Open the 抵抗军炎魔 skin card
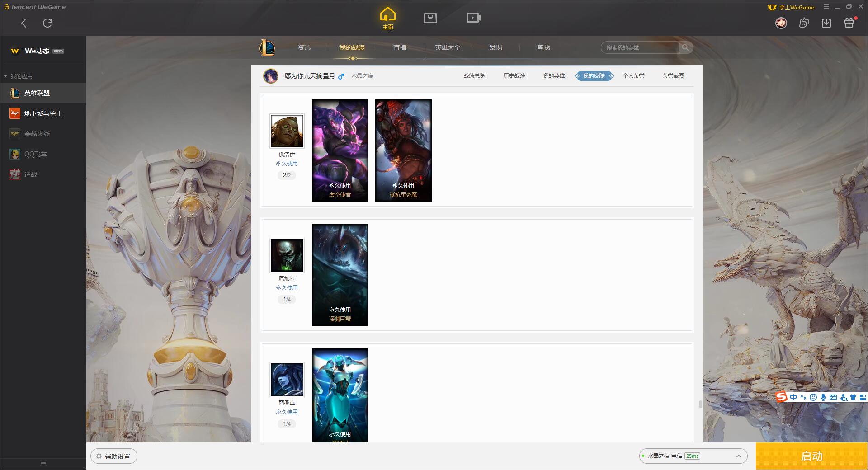This screenshot has width=868, height=470. pyautogui.click(x=403, y=150)
